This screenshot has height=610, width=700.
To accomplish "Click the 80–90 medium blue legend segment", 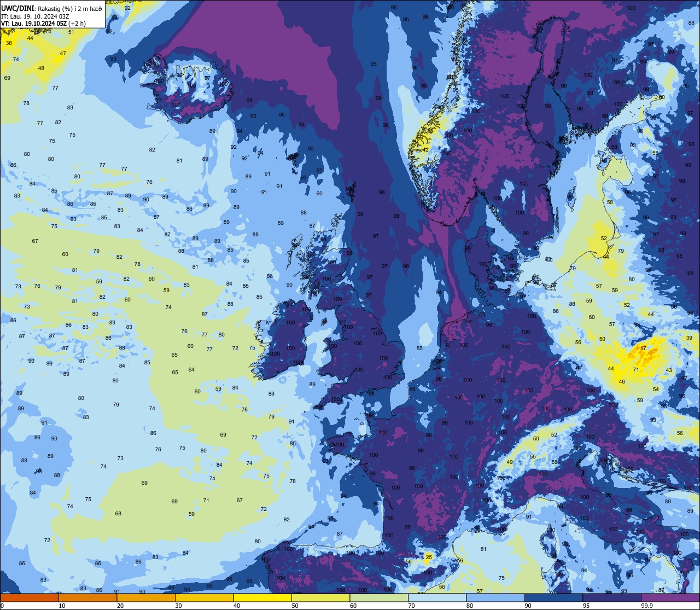I will point(495,597).
